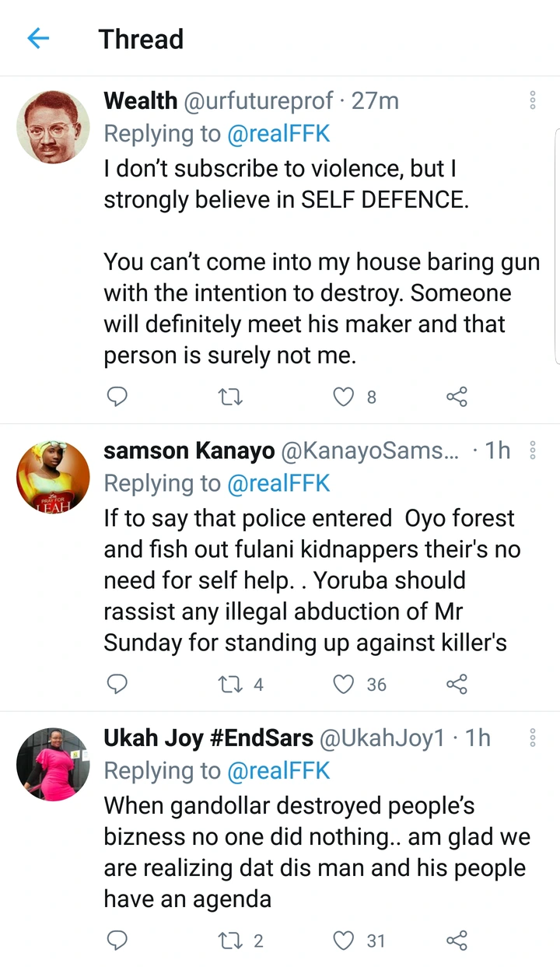Viewport: 560px width, 967px height.
Task: Reply to Ukah Joy's tweet
Action: 117,941
